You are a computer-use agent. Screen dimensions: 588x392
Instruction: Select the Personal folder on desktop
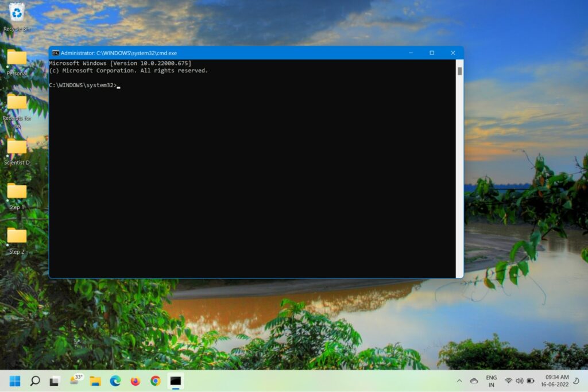pyautogui.click(x=17, y=58)
